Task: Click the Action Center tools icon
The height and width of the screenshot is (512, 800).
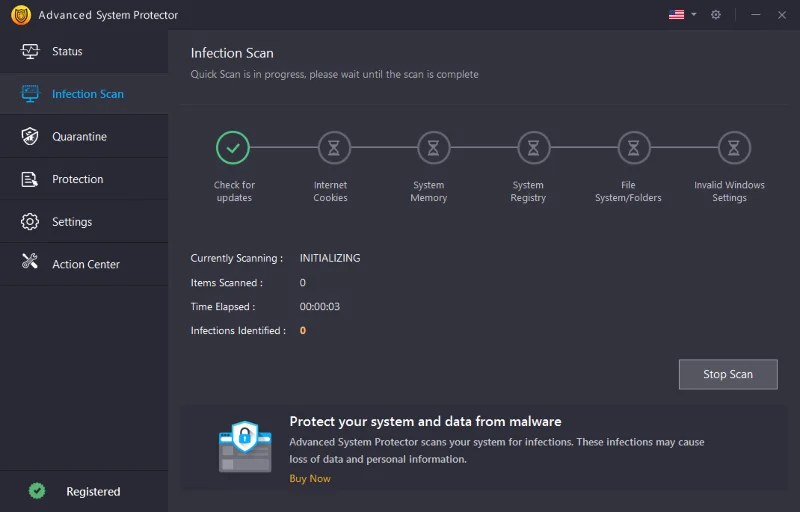Action: click(30, 264)
